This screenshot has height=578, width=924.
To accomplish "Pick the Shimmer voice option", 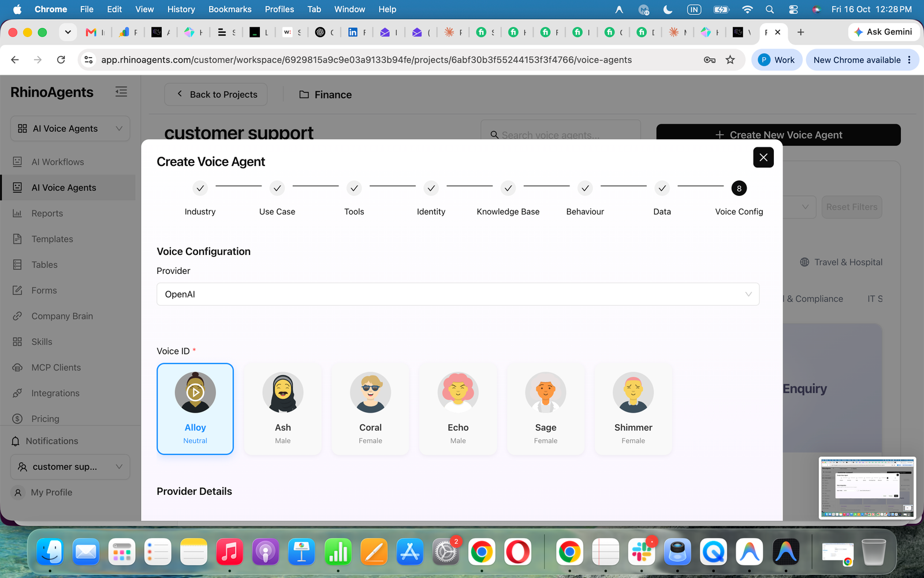I will pyautogui.click(x=633, y=409).
